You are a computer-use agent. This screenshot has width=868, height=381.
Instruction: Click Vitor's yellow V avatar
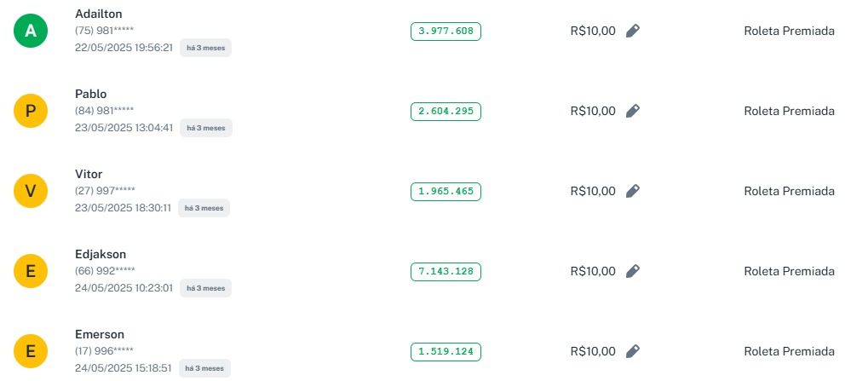31,192
